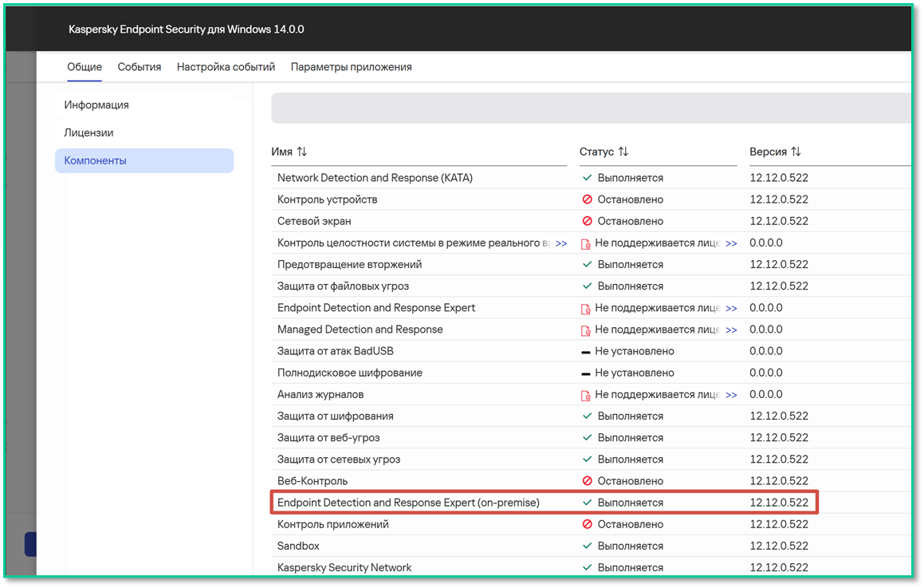The width and height of the screenshot is (924, 588).
Task: Click the red stopped icon for Контроль устройств
Action: coord(587,200)
